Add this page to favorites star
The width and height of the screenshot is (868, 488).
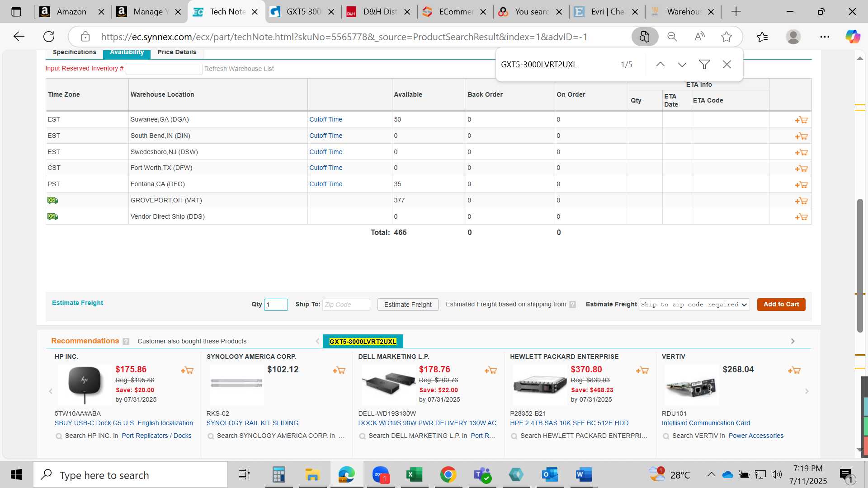tap(726, 37)
